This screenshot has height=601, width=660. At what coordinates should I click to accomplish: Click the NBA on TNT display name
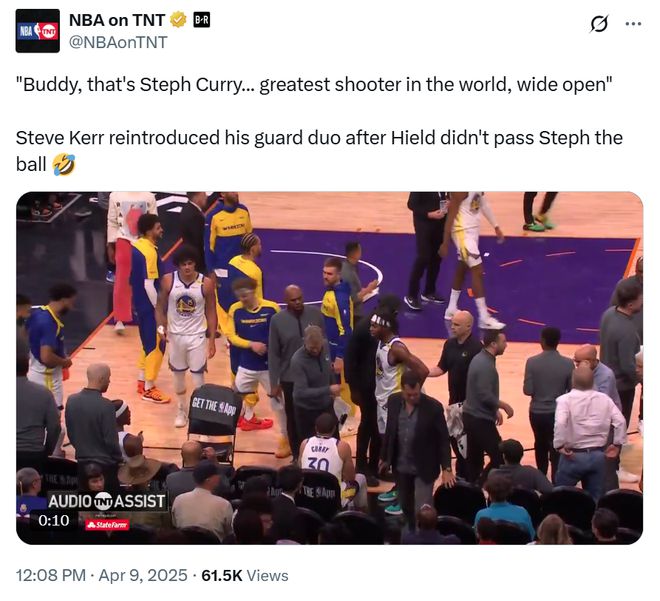coord(117,20)
